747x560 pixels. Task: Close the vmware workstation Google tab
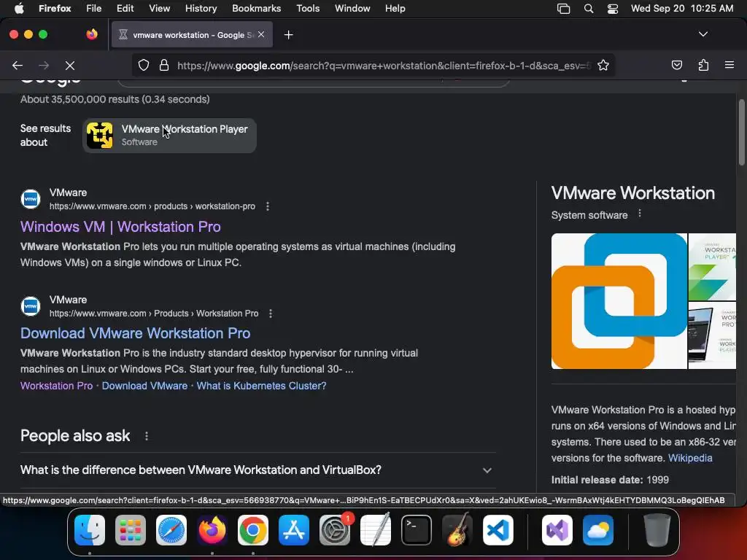(261, 34)
